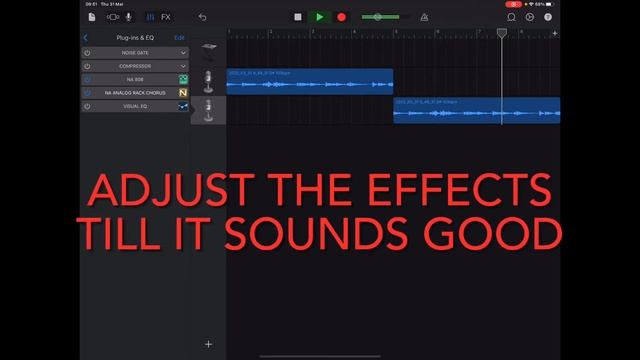Add song section with ruler plus button

coord(555,33)
